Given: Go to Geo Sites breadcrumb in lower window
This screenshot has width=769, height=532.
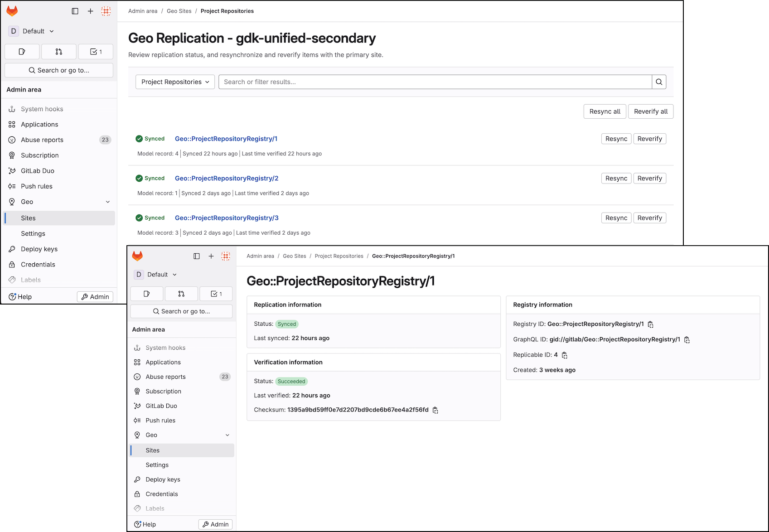Looking at the screenshot, I should point(294,256).
